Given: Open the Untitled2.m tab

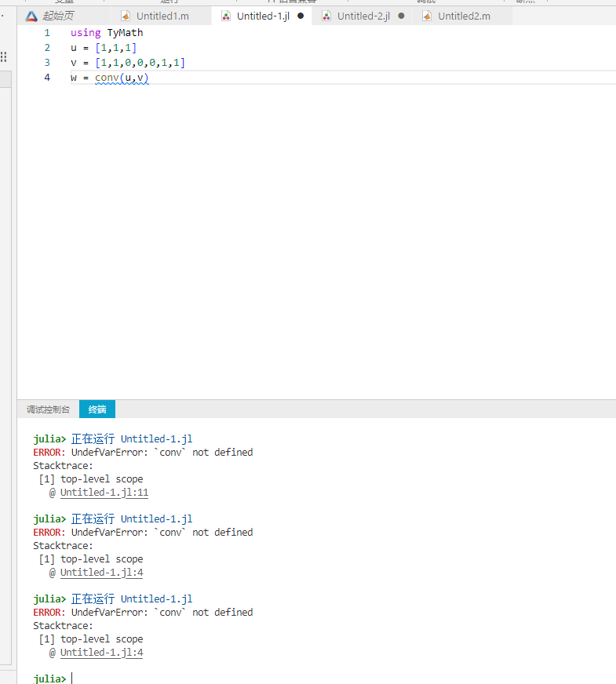Looking at the screenshot, I should point(463,16).
